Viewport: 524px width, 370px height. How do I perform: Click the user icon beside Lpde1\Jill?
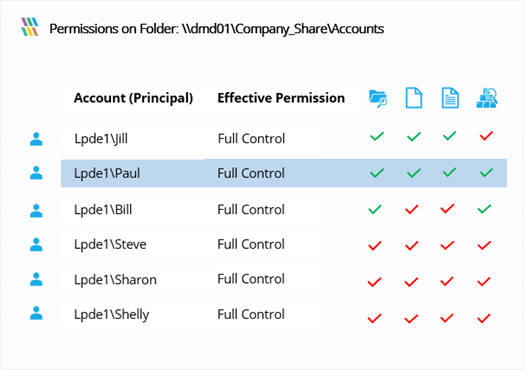coord(36,139)
